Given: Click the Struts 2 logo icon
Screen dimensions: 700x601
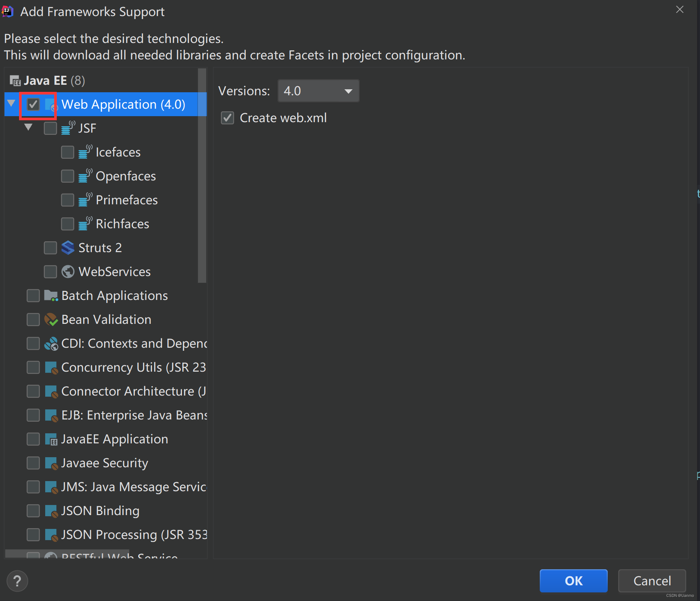Looking at the screenshot, I should (x=68, y=248).
